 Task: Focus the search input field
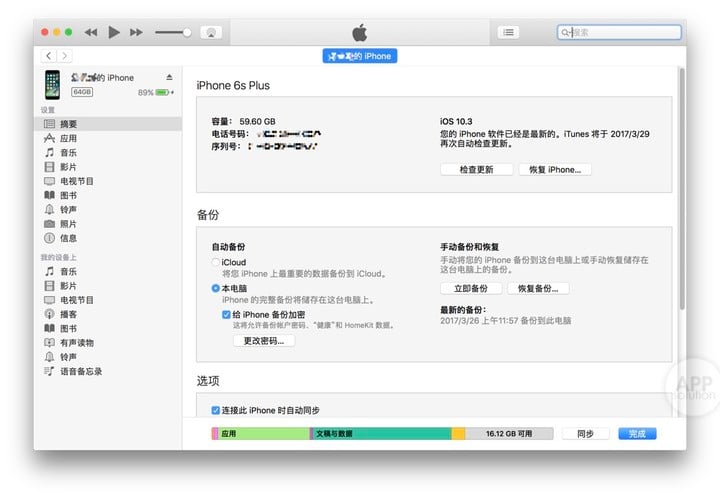[x=619, y=32]
